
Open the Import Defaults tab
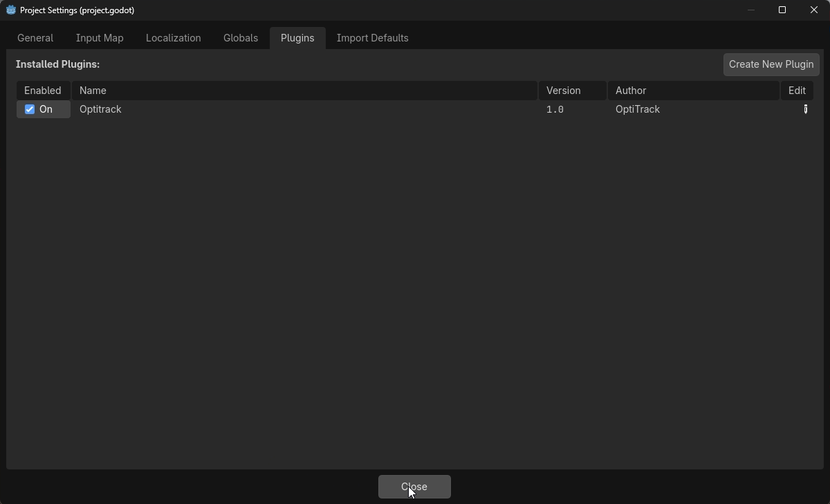pos(372,38)
